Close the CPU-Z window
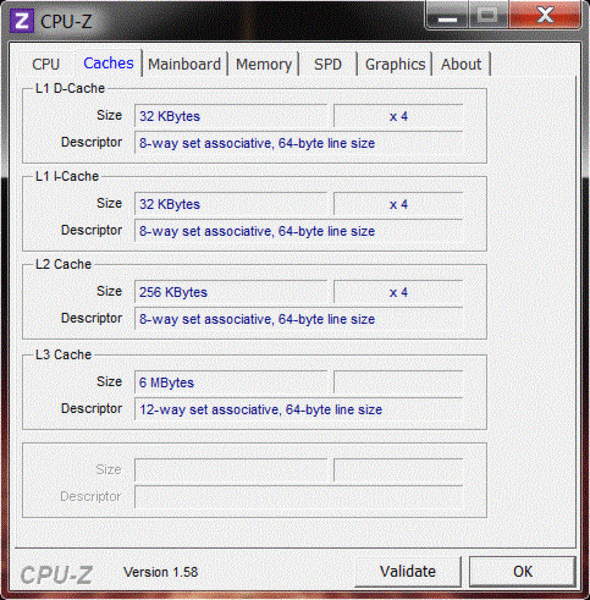Image resolution: width=590 pixels, height=600 pixels. (x=546, y=15)
